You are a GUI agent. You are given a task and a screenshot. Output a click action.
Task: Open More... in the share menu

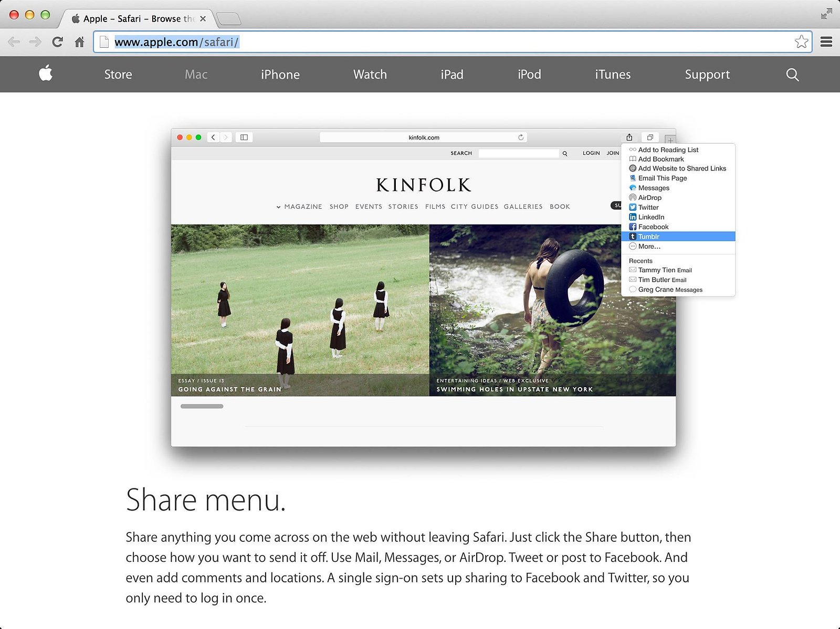[x=678, y=246]
